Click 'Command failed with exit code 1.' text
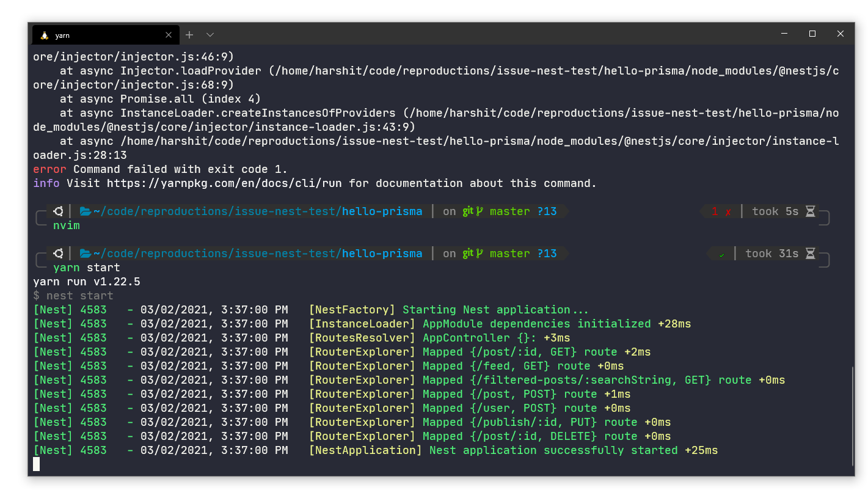 coord(180,169)
